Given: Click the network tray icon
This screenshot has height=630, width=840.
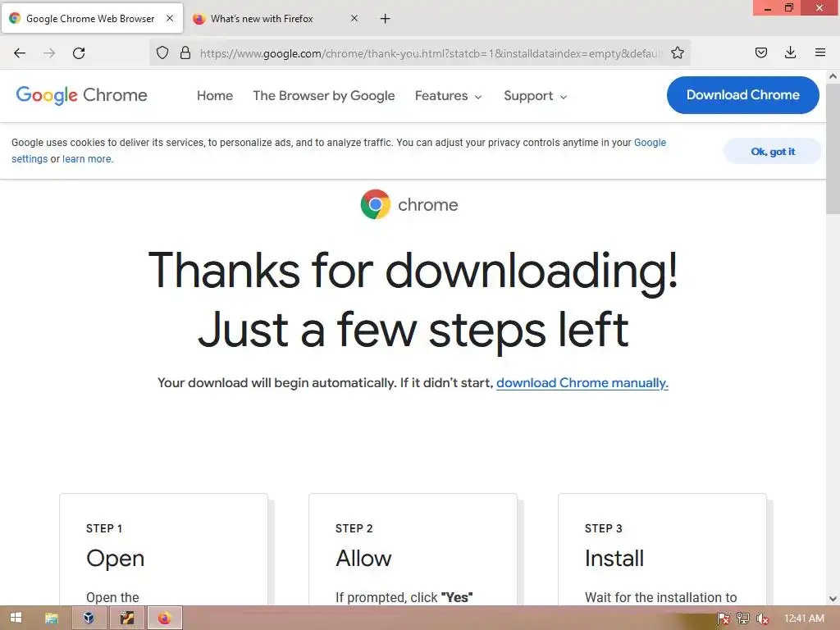Looking at the screenshot, I should [x=743, y=619].
